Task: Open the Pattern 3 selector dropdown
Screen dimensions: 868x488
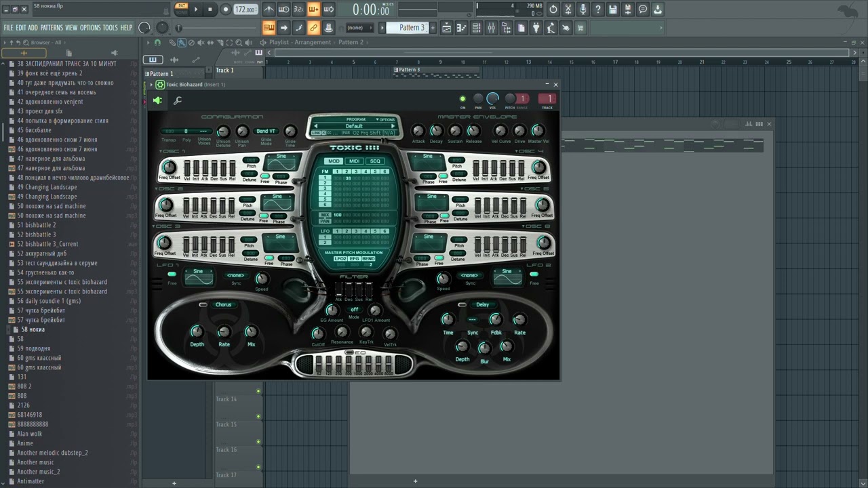Action: 408,28
